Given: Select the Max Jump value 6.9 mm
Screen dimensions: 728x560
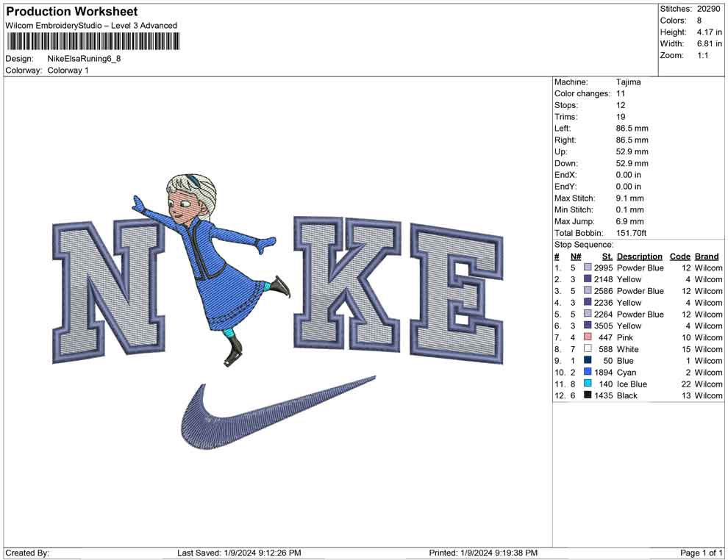Looking at the screenshot, I should point(630,221).
